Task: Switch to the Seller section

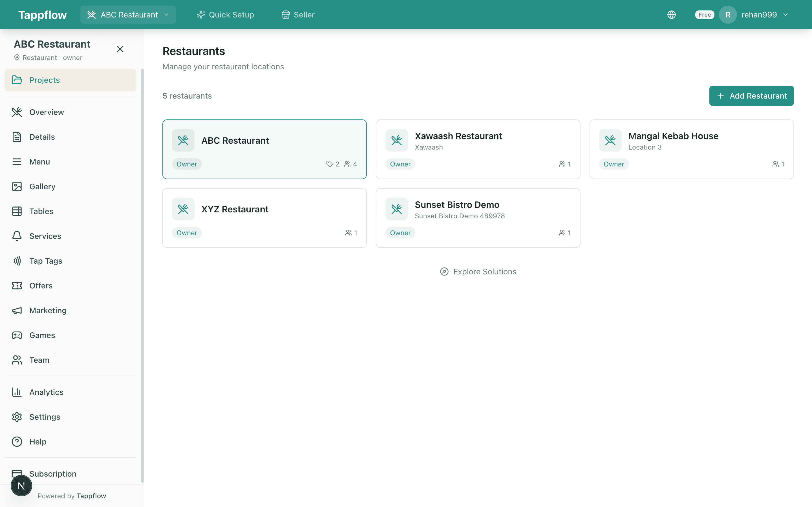Action: (298, 14)
